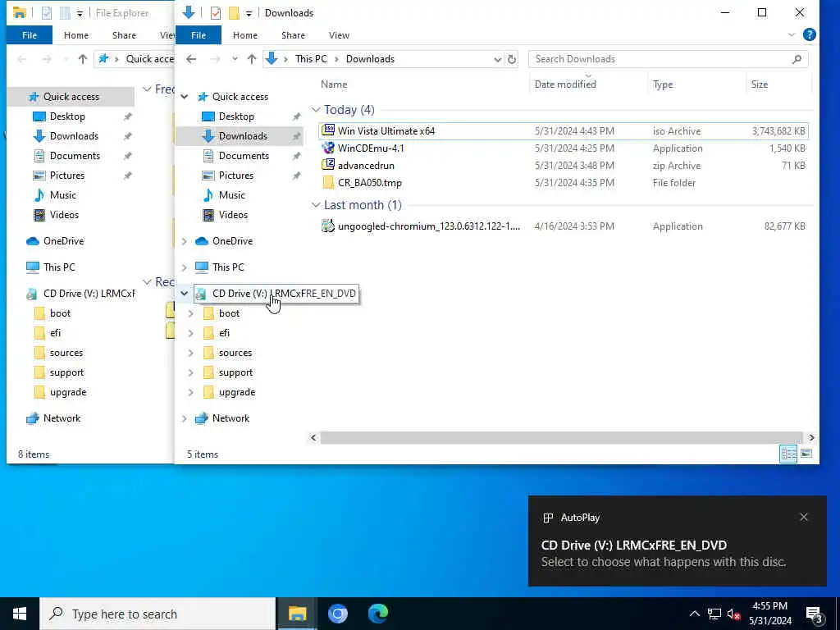The width and height of the screenshot is (840, 630).
Task: Expand the ribbon with the chevron
Action: point(792,34)
